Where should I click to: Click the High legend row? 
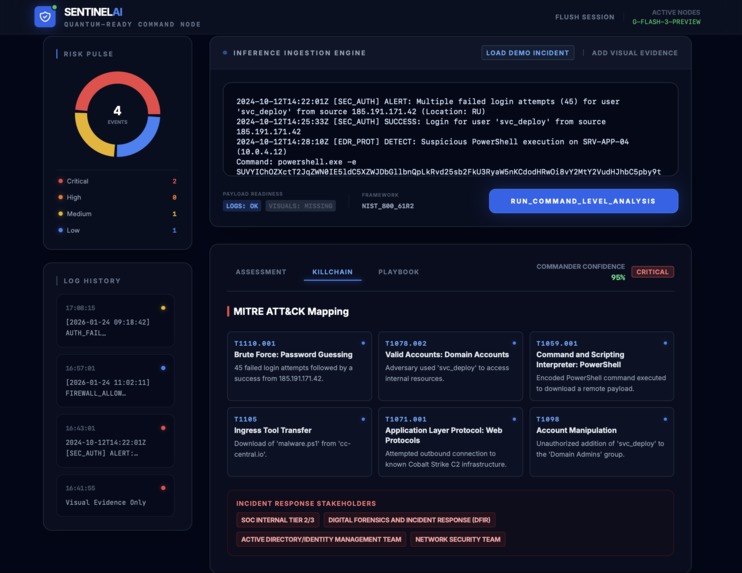[117, 197]
